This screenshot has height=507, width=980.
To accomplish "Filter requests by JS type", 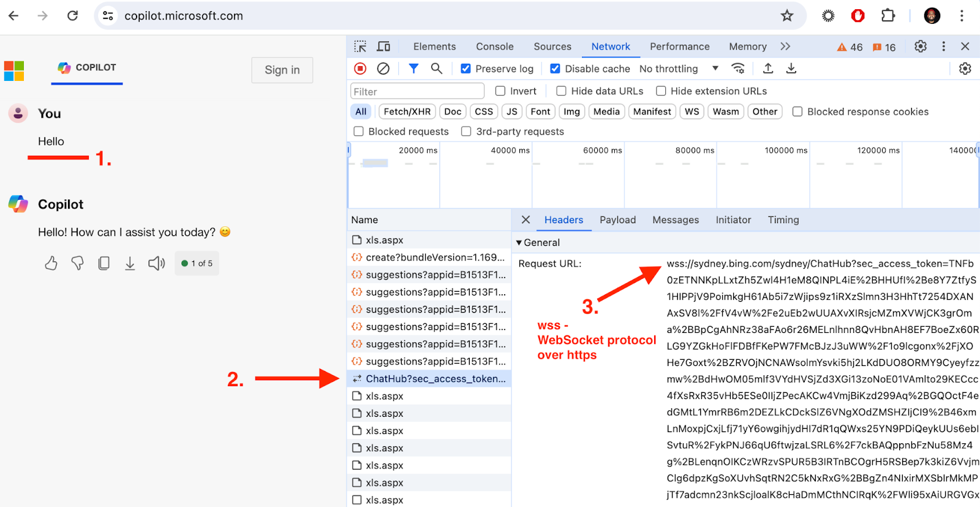I will [x=512, y=112].
